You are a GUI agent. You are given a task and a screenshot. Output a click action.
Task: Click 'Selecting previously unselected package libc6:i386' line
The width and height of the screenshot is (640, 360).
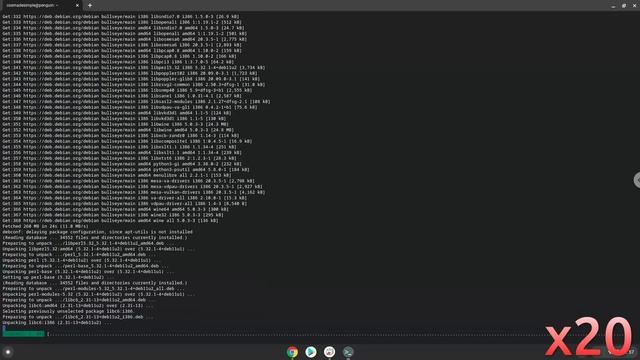click(x=68, y=311)
